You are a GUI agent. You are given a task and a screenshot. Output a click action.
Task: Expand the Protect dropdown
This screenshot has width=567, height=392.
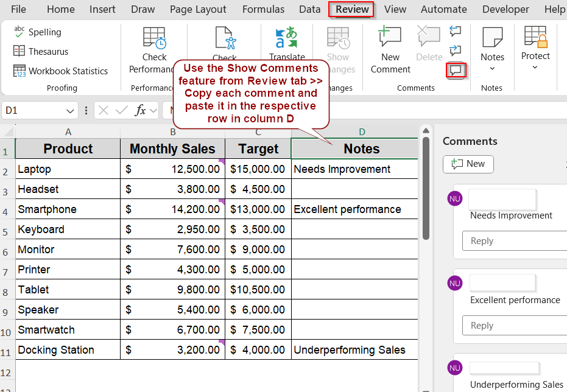535,67
